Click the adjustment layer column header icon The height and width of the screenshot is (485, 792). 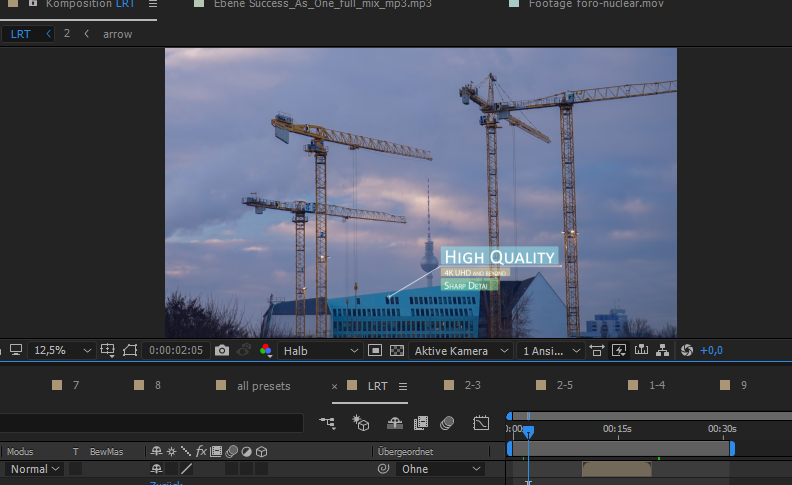pyautogui.click(x=246, y=451)
